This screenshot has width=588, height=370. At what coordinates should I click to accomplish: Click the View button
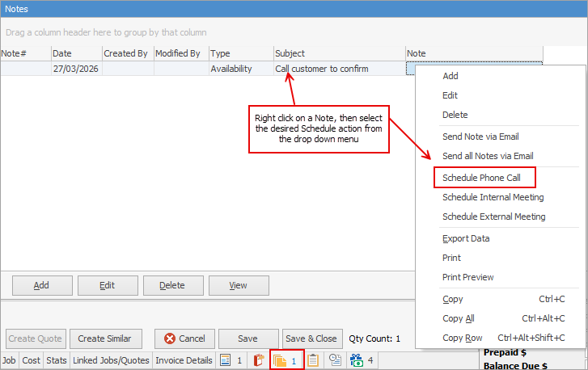(239, 285)
